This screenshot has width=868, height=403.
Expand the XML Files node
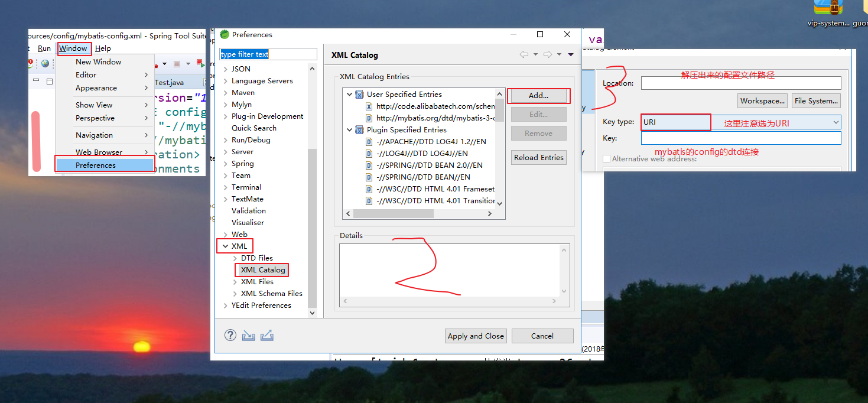(235, 282)
